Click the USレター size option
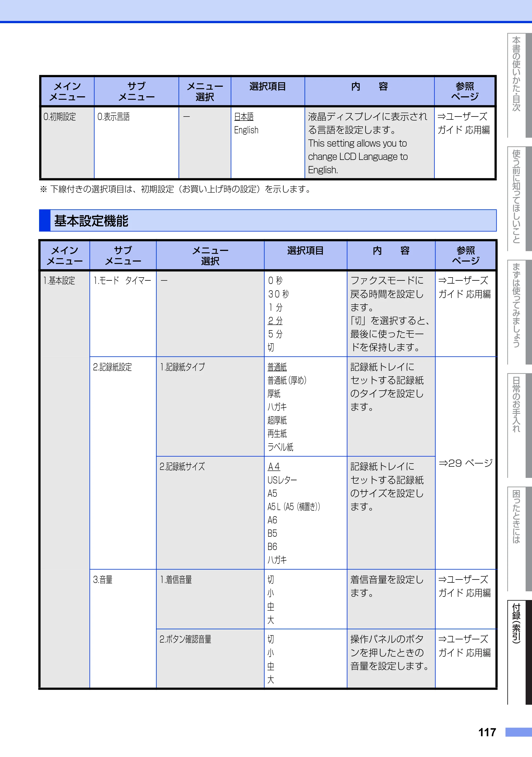532x757 pixels. (x=282, y=480)
